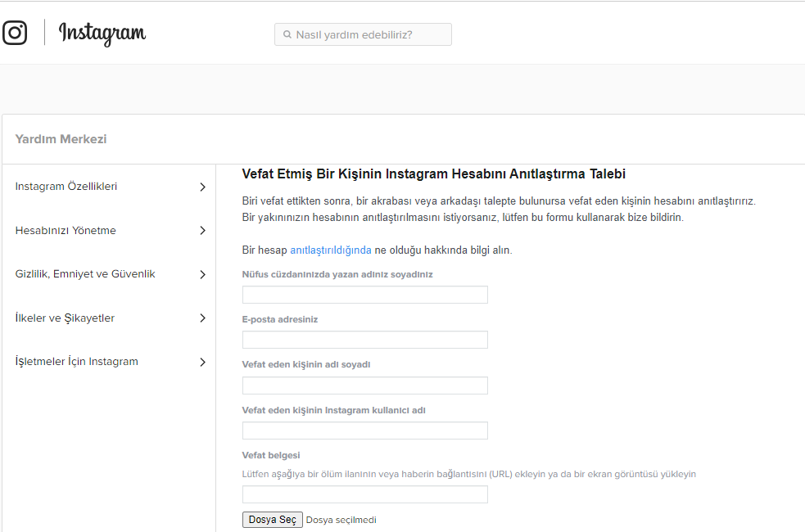The image size is (805, 532).
Task: Open Gizlilik, Emniyet ve Güvenlik section
Action: click(85, 274)
